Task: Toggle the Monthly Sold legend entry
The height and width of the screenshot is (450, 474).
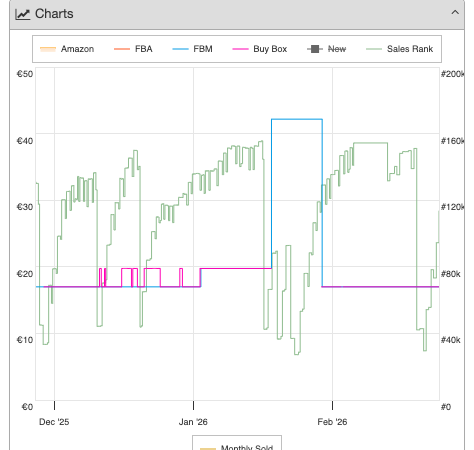Action: [x=237, y=447]
